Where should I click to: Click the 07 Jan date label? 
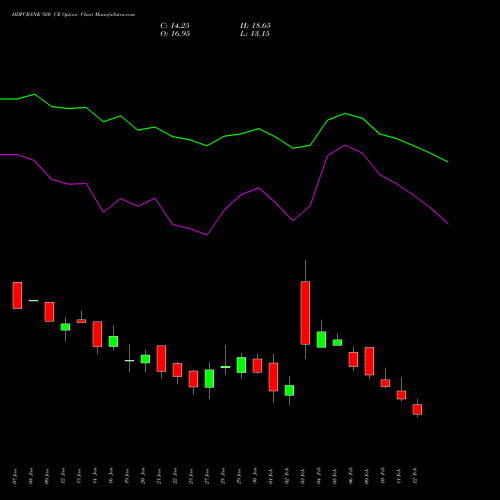click(15, 476)
